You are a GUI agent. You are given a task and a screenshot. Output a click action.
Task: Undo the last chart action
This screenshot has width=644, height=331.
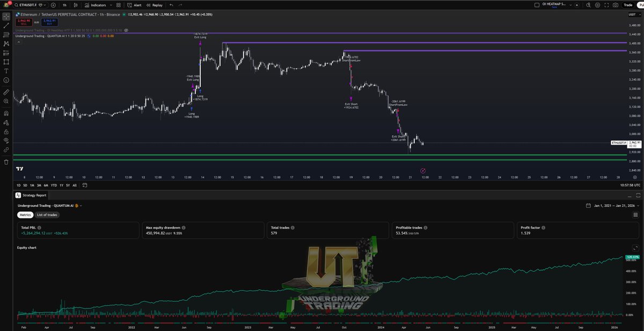(x=172, y=5)
